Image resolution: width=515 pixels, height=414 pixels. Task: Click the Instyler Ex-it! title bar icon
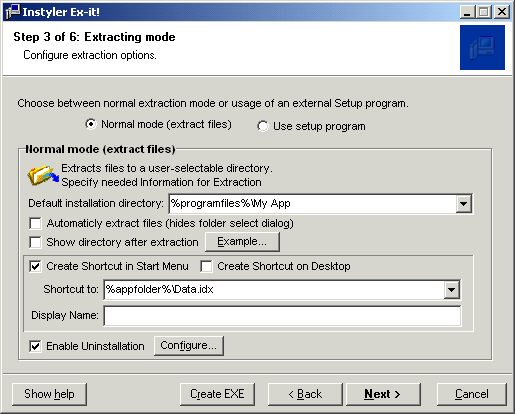tap(13, 12)
